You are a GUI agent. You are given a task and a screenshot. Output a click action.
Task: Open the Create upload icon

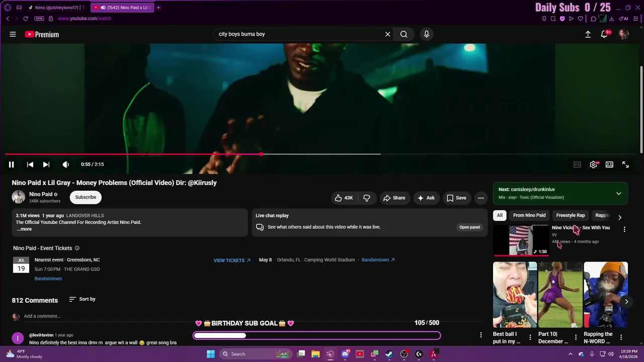[588, 34]
